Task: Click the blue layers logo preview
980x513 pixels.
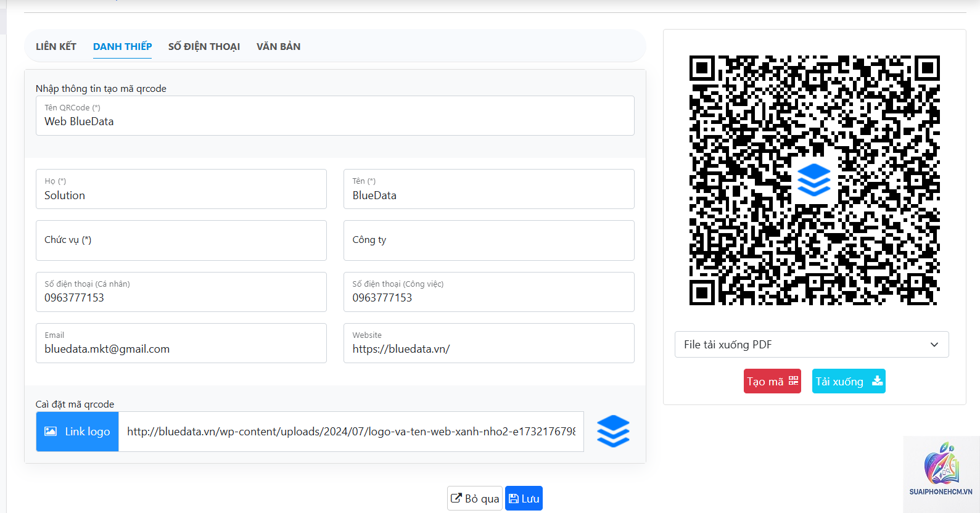Action: pyautogui.click(x=613, y=431)
